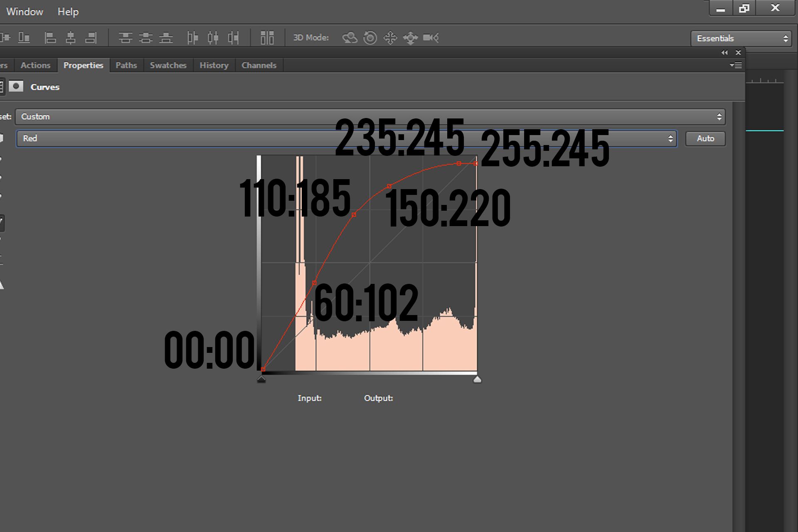
Task: Click the white point slider under the histogram
Action: click(477, 379)
